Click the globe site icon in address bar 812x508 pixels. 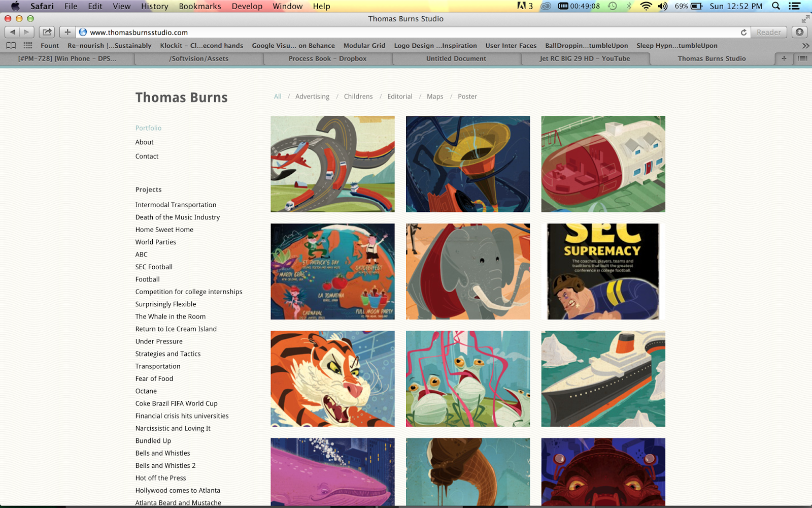[83, 32]
